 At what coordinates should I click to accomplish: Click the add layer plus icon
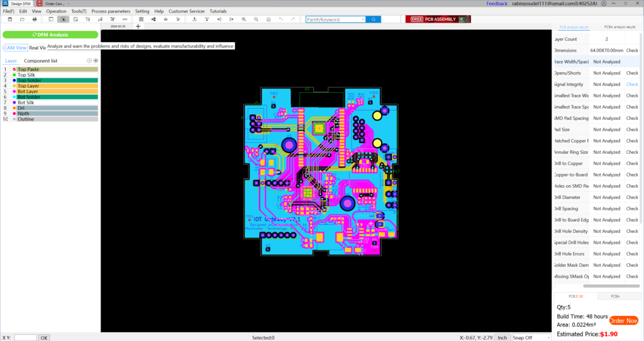[x=89, y=61]
